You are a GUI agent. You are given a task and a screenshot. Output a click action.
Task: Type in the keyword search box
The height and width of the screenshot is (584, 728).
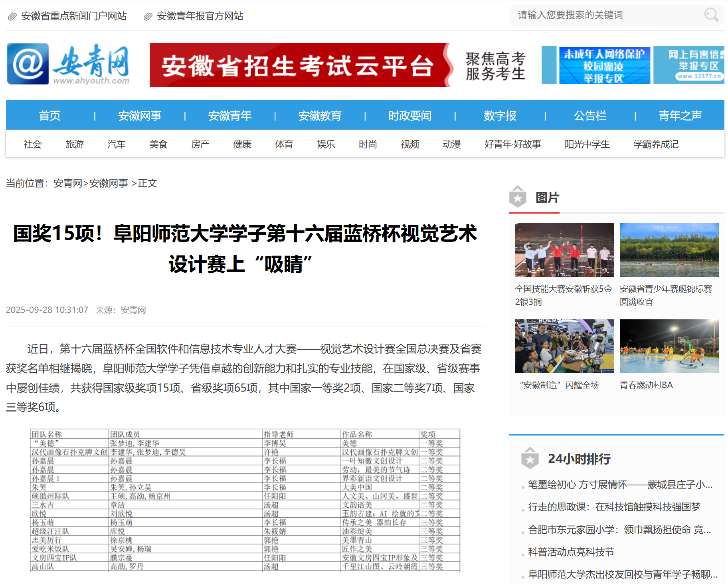click(x=607, y=15)
